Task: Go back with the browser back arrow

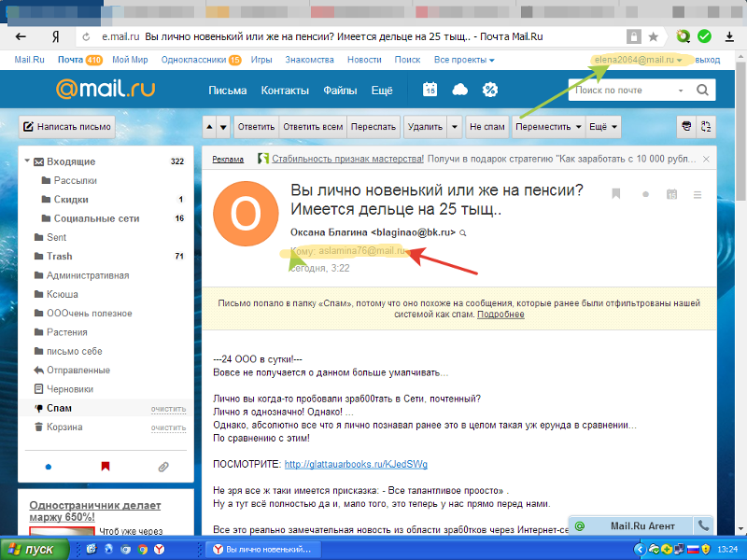Action: 21,36
